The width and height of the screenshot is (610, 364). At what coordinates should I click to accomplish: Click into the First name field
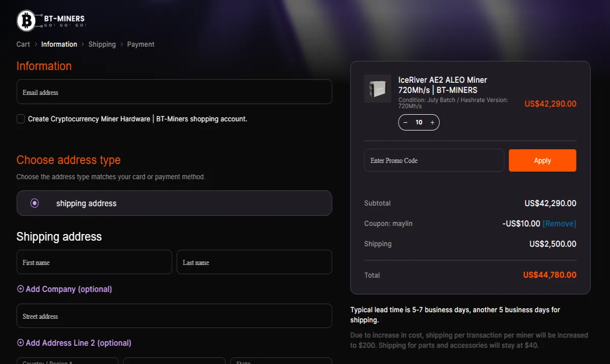pos(94,262)
